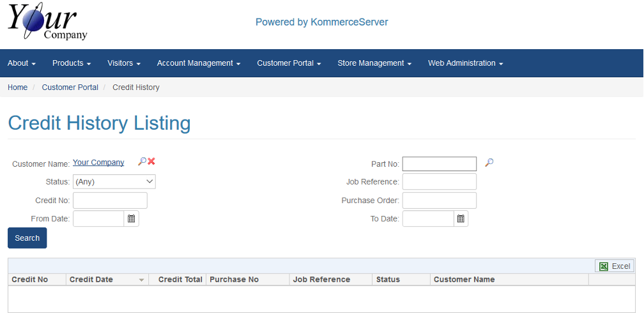The image size is (644, 313).
Task: Go to the Home breadcrumb link
Action: tap(18, 87)
